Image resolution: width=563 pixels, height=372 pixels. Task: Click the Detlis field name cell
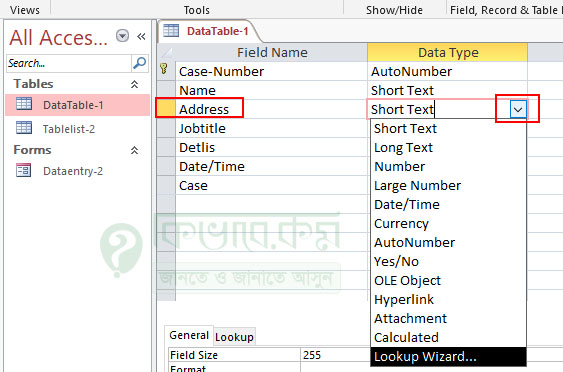[x=271, y=147]
